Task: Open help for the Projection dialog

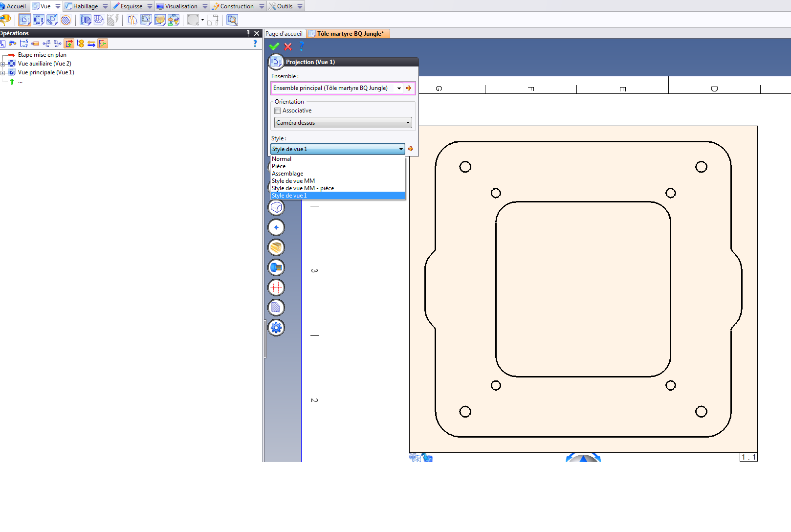Action: pyautogui.click(x=302, y=46)
